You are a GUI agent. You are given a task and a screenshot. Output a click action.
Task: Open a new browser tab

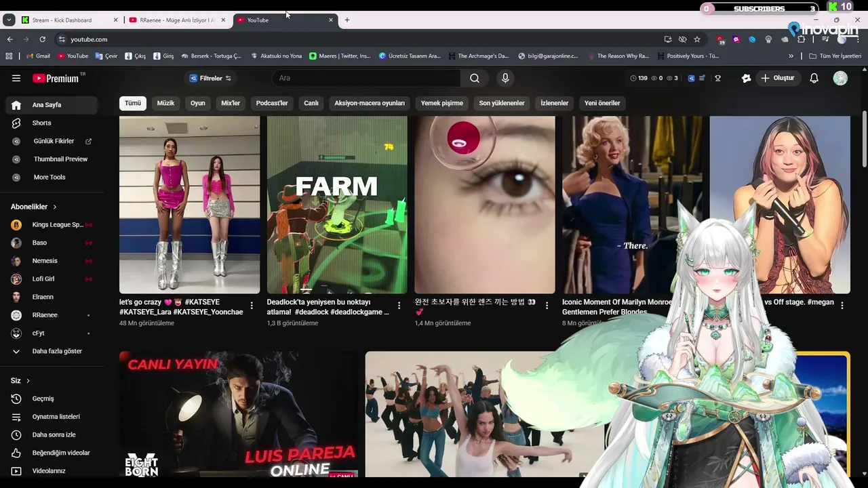(x=347, y=20)
